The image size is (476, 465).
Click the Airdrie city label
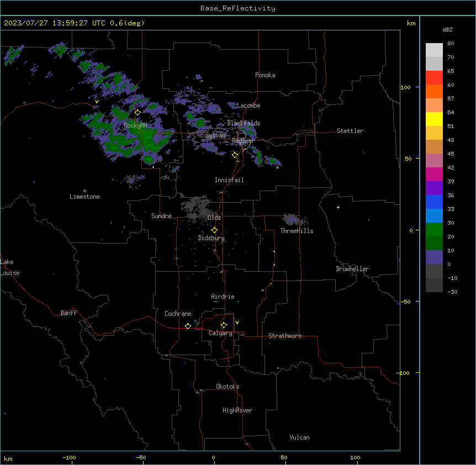[223, 297]
